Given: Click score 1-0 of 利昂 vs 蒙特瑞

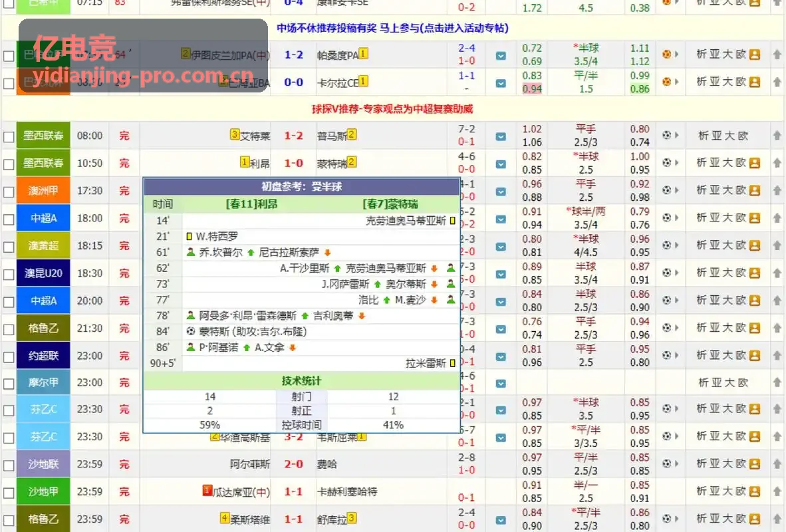Looking at the screenshot, I should 293,164.
